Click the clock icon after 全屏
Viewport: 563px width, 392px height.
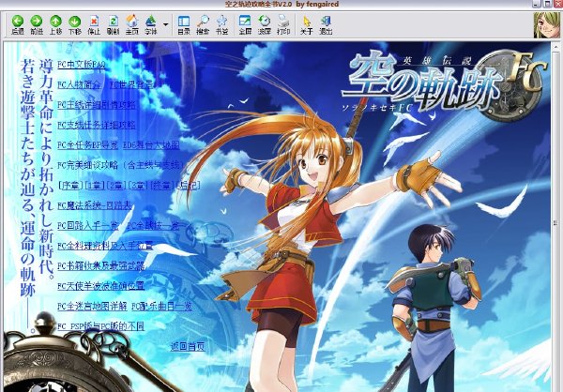coord(265,24)
